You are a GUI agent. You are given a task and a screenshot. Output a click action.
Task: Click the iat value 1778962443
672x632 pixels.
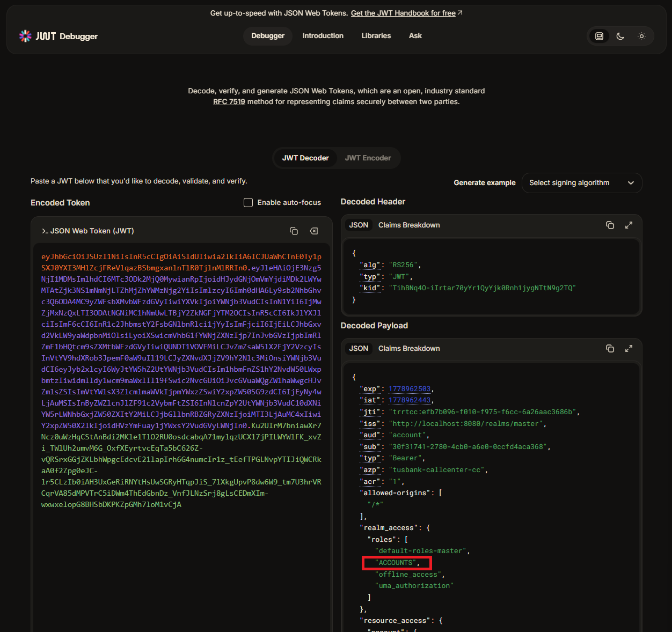coord(410,400)
